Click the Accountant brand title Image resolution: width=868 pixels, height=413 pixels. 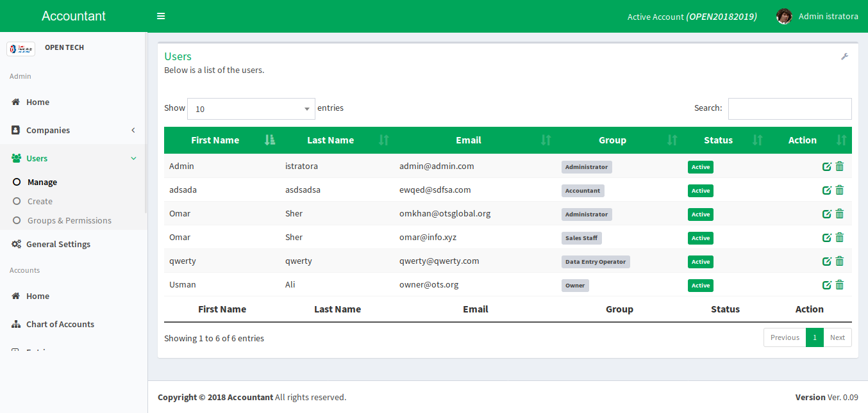[x=74, y=16]
